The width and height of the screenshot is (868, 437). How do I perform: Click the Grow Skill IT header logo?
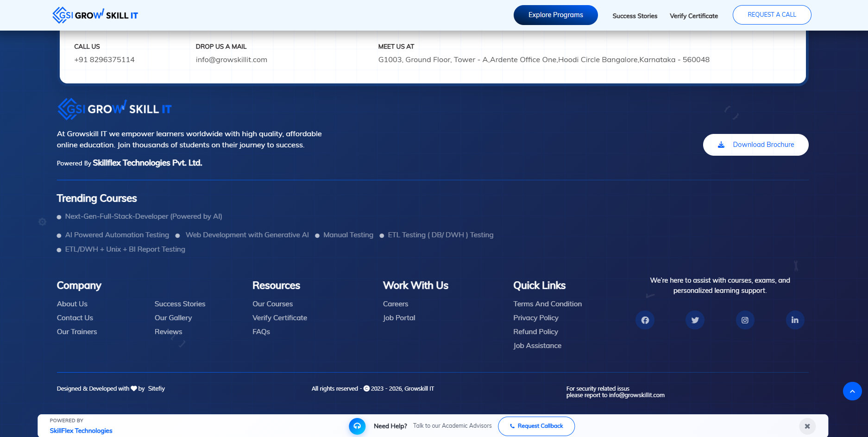95,15
